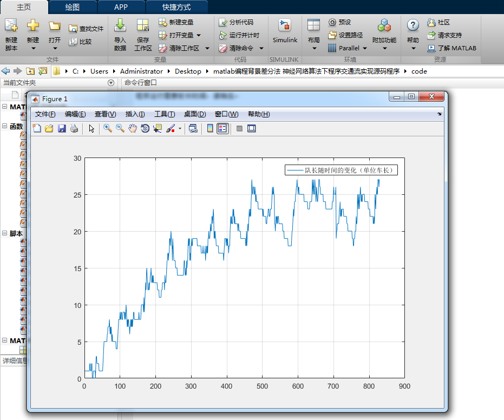Toggle Hide Plot Tools icon
Screen dimensions: 504x420
[239, 128]
